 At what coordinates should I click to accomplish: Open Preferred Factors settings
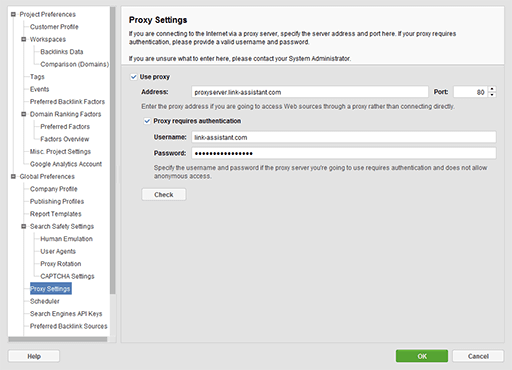click(65, 127)
